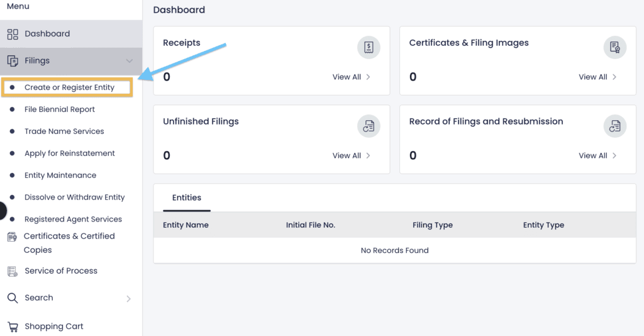Open Registered Agent Services
The height and width of the screenshot is (336, 644).
73,219
